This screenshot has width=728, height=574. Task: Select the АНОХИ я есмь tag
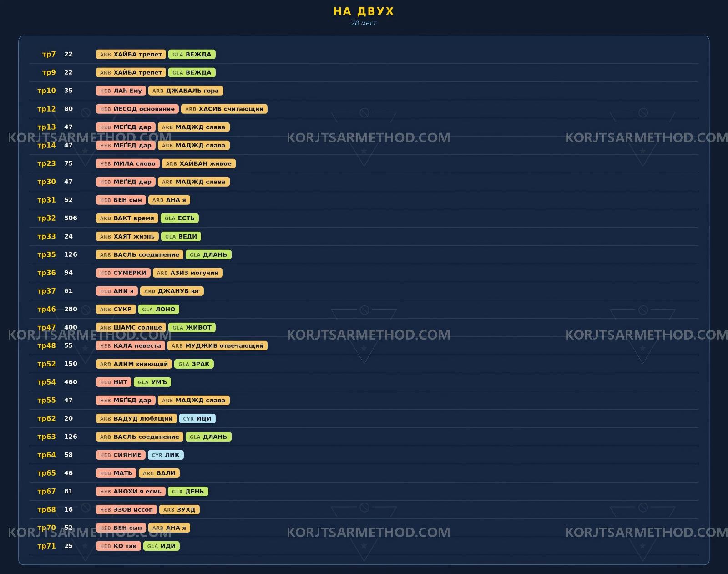click(131, 491)
